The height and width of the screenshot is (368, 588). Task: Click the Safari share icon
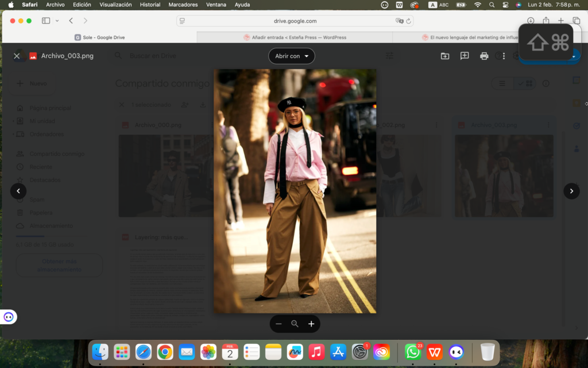[546, 21]
